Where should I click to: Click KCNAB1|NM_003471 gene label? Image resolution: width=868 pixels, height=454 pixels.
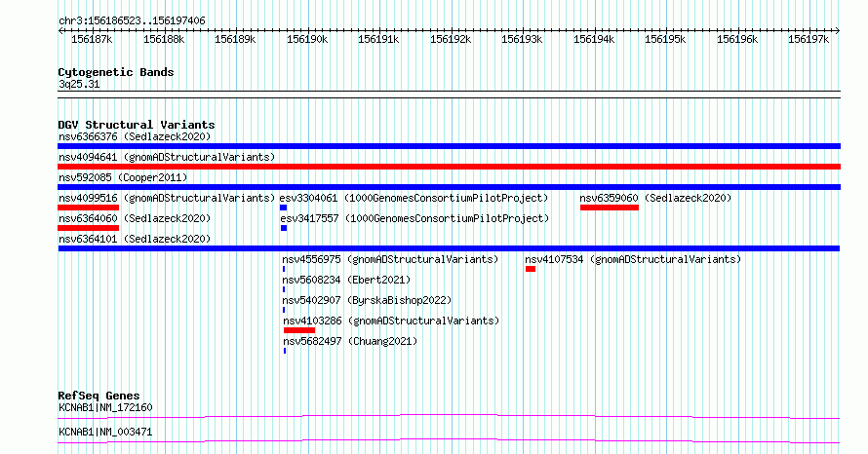pos(105,432)
